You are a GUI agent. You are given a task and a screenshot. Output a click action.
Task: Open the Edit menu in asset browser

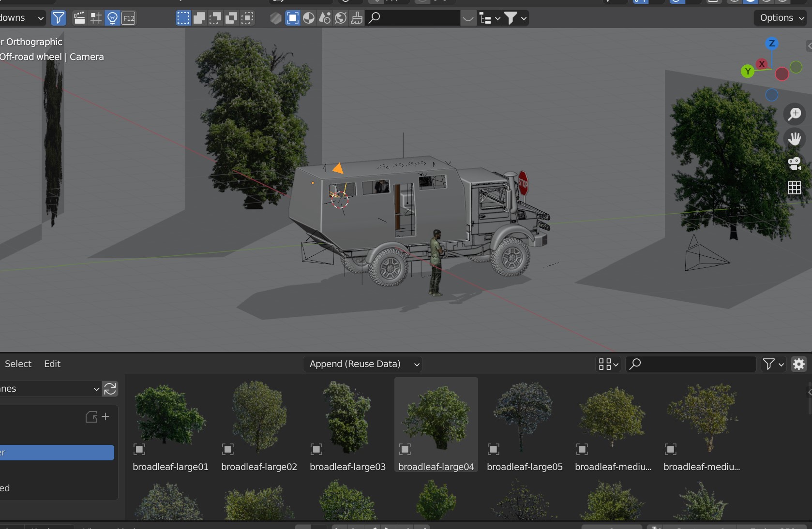52,364
